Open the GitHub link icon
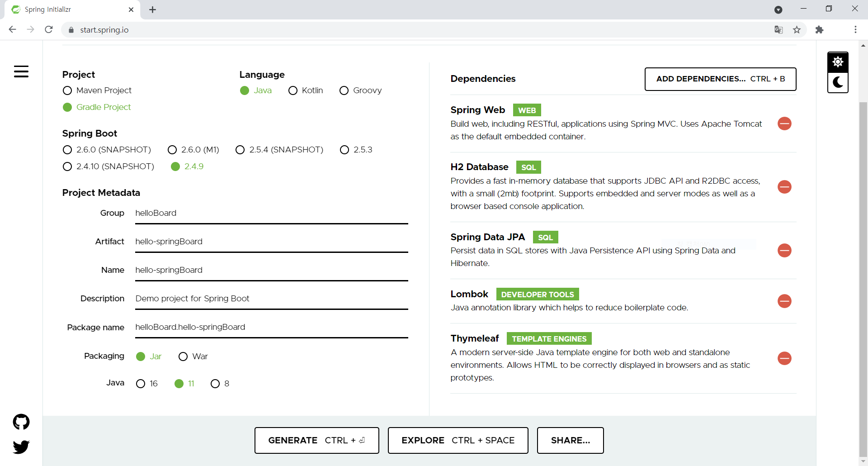The image size is (868, 466). click(21, 422)
